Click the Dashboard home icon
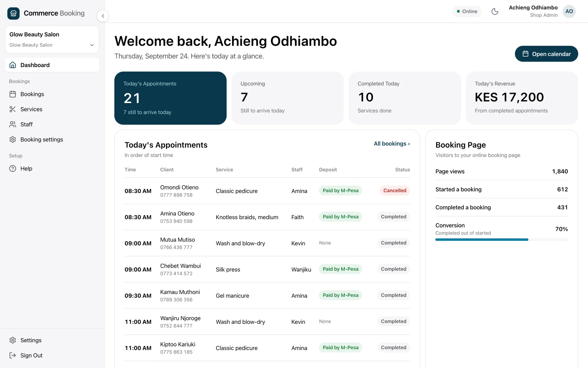 [13, 65]
